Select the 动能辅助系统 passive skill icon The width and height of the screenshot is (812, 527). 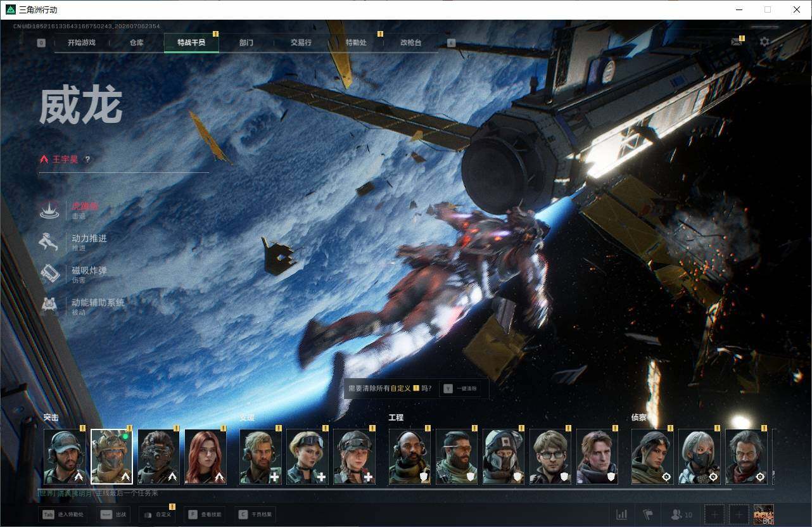click(49, 306)
